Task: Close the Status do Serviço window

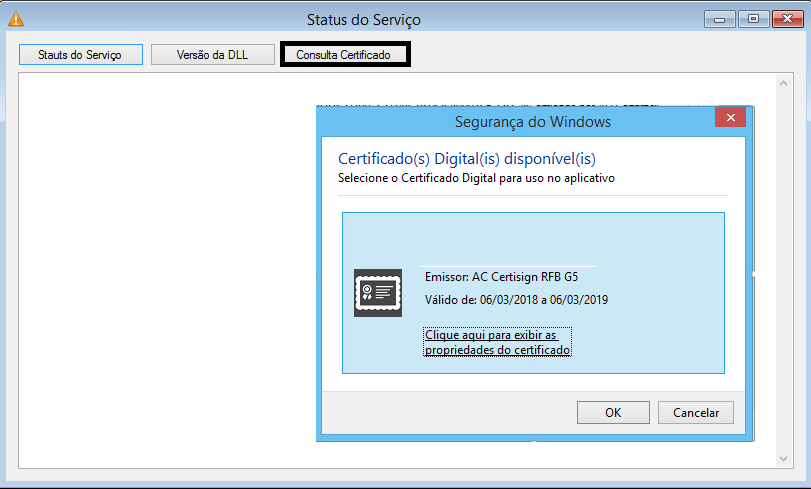Action: 784,19
